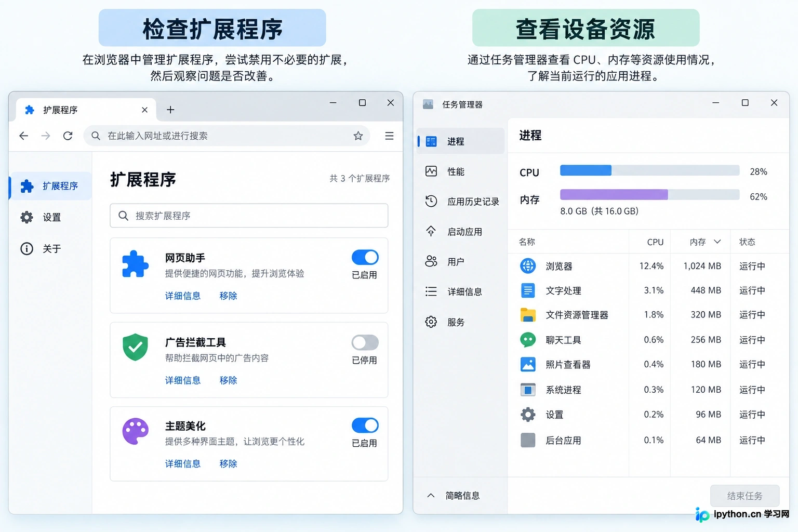Click the 系统进程 window icon

point(528,390)
